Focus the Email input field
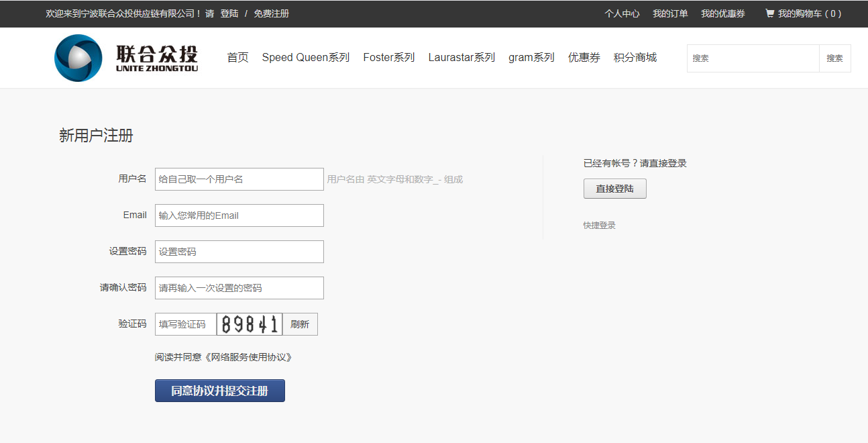This screenshot has height=443, width=868. (239, 215)
